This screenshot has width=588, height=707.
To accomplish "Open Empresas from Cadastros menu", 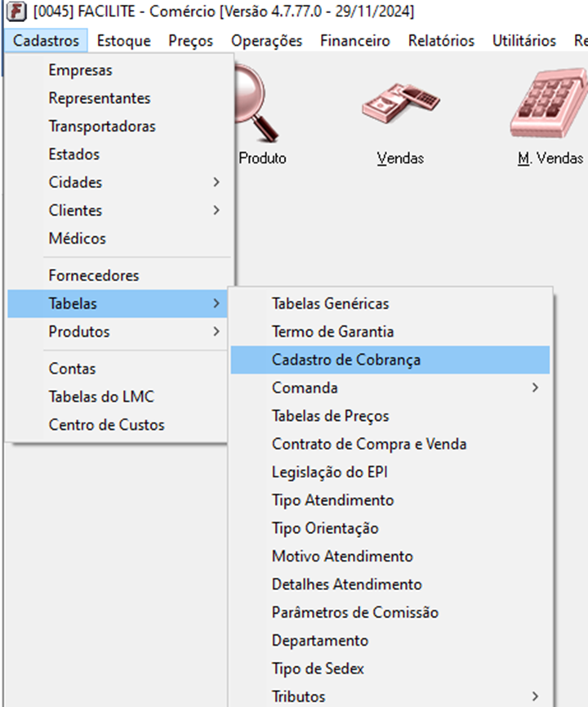I will click(80, 70).
